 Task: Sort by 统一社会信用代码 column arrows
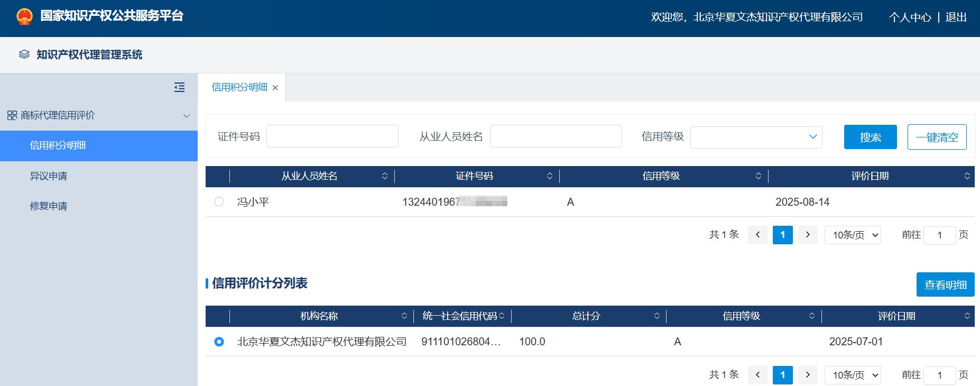(x=502, y=316)
